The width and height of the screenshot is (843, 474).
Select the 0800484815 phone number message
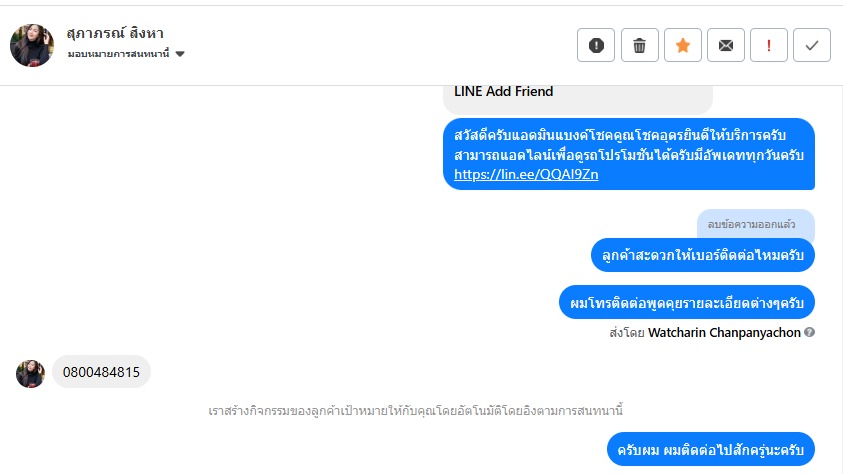click(101, 372)
